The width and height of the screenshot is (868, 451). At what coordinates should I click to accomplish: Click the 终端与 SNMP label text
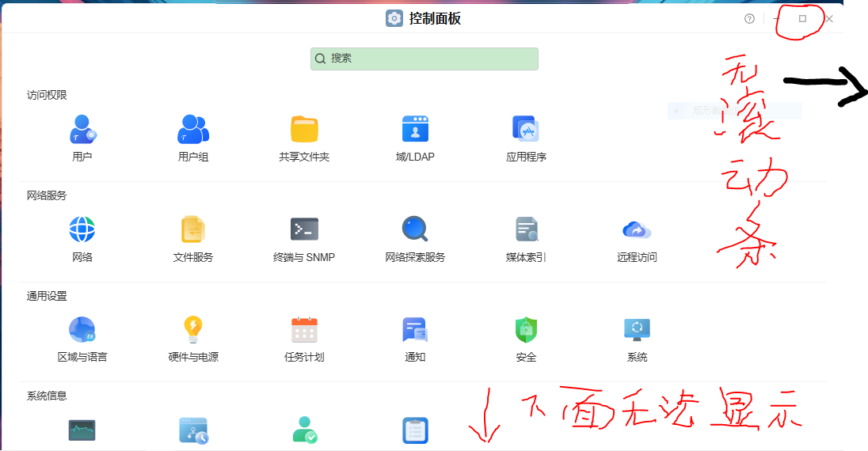(304, 257)
